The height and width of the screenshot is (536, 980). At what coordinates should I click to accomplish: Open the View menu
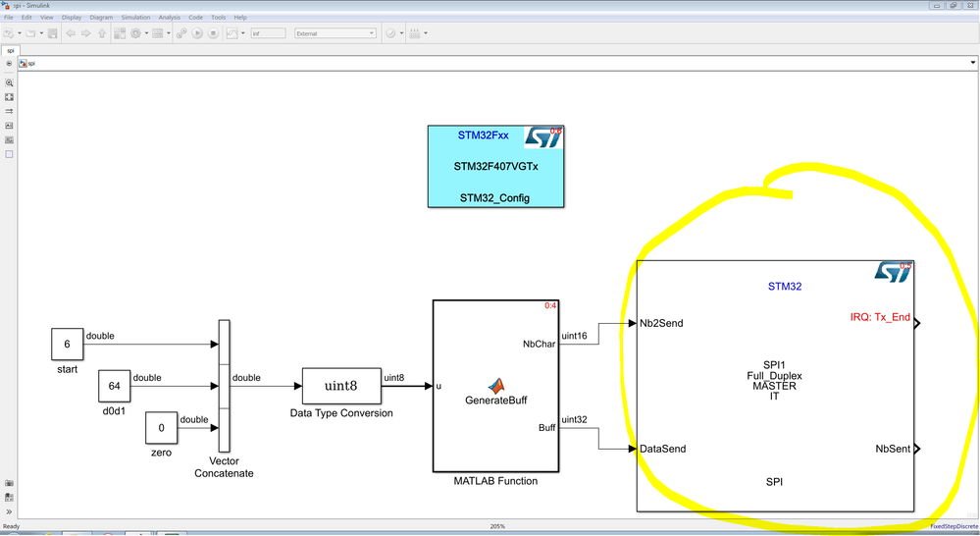coord(47,18)
